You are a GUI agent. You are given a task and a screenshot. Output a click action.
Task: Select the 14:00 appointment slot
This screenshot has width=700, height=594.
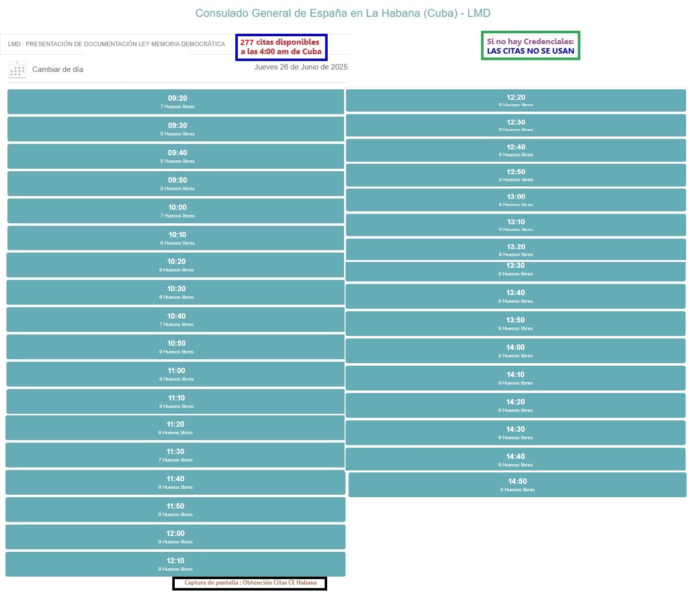pyautogui.click(x=515, y=351)
